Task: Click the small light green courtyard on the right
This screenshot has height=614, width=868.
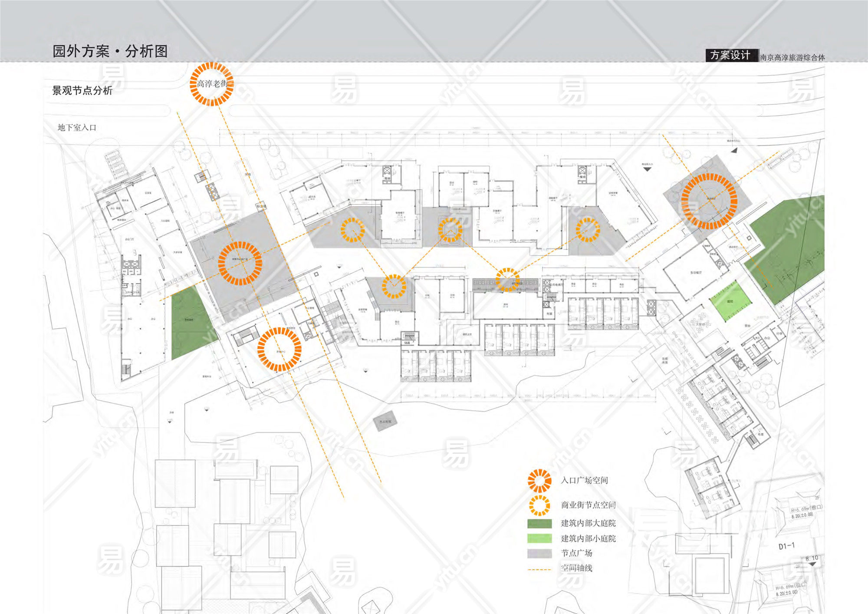Action: [730, 300]
